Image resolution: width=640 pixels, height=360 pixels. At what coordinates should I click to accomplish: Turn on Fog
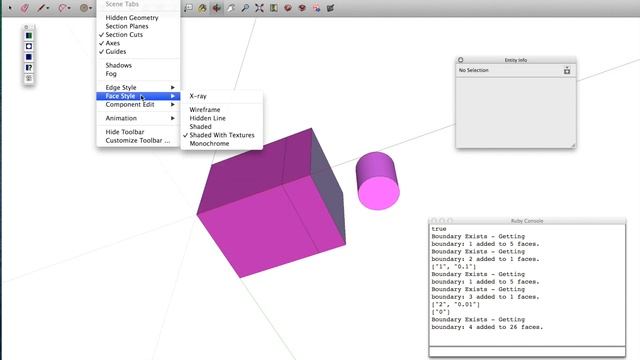tap(138, 74)
